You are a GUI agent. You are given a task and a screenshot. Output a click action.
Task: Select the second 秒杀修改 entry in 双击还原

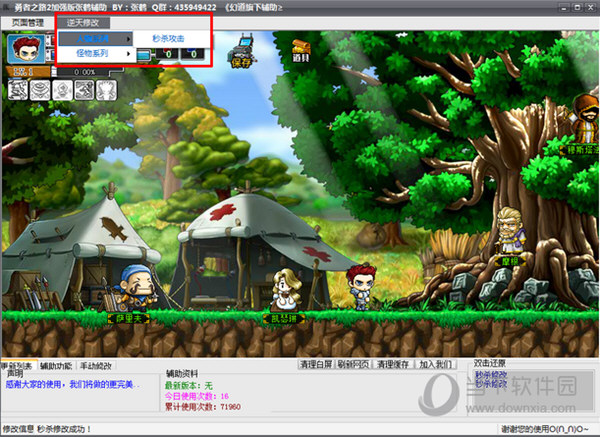point(491,383)
